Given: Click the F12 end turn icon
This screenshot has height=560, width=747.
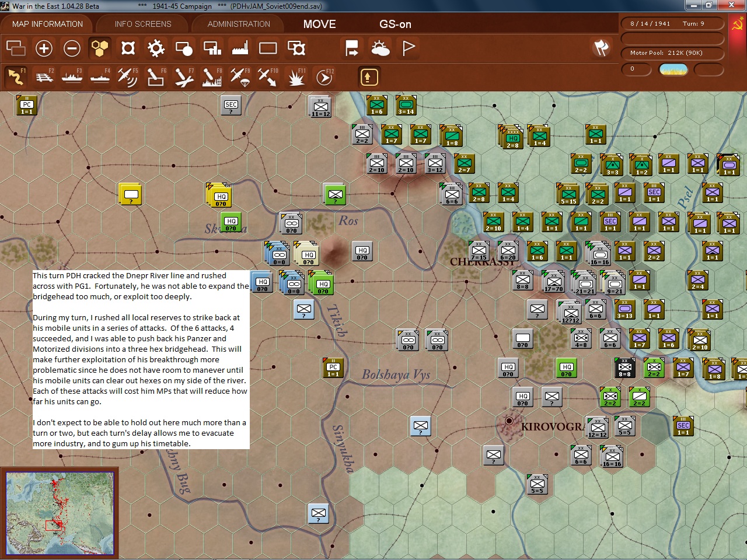Looking at the screenshot, I should click(324, 77).
